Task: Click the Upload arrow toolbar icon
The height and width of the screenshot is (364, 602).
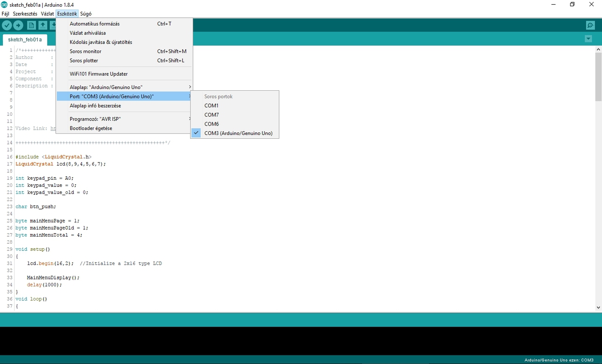Action: [x=18, y=25]
